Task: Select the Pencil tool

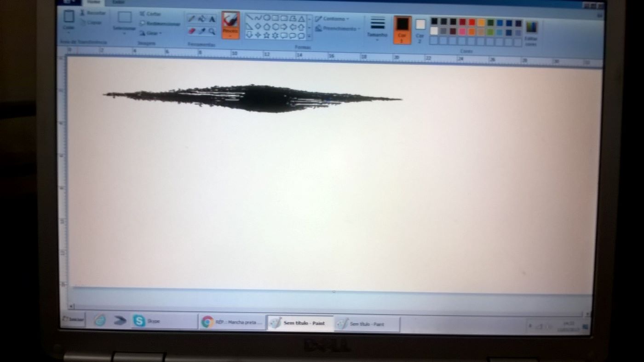Action: pos(192,18)
